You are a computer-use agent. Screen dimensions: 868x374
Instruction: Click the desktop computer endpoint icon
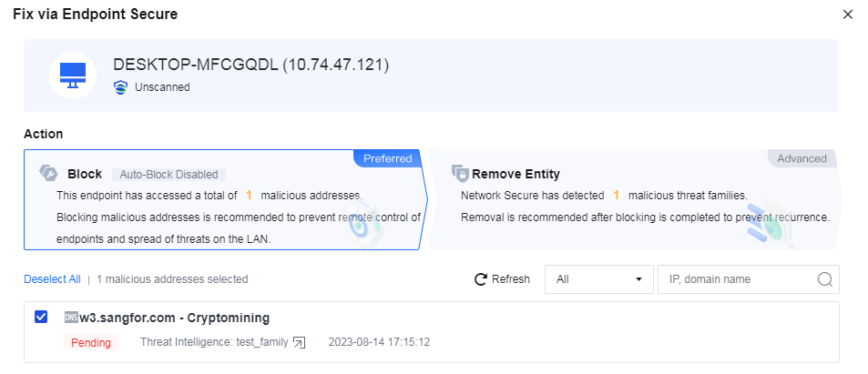pos(72,75)
